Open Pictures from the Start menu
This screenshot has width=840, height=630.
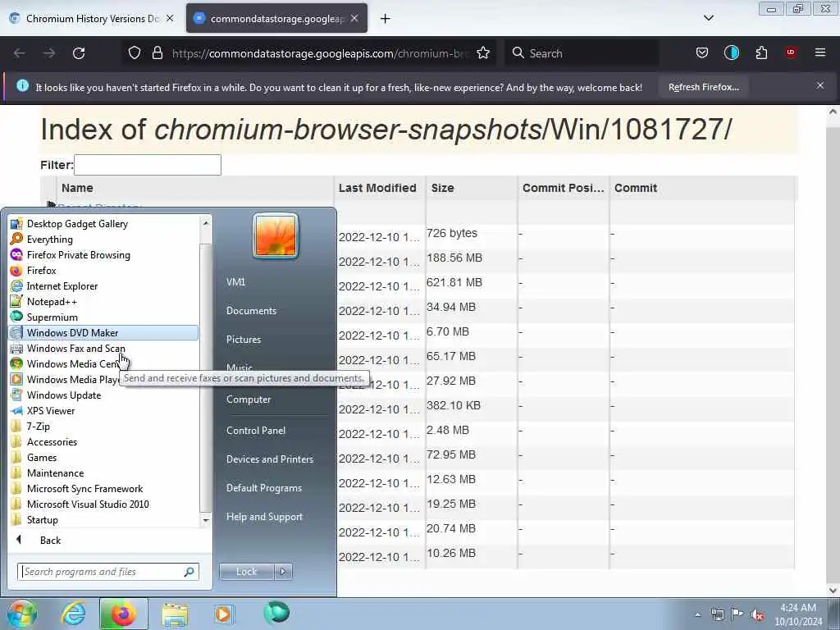(x=244, y=340)
